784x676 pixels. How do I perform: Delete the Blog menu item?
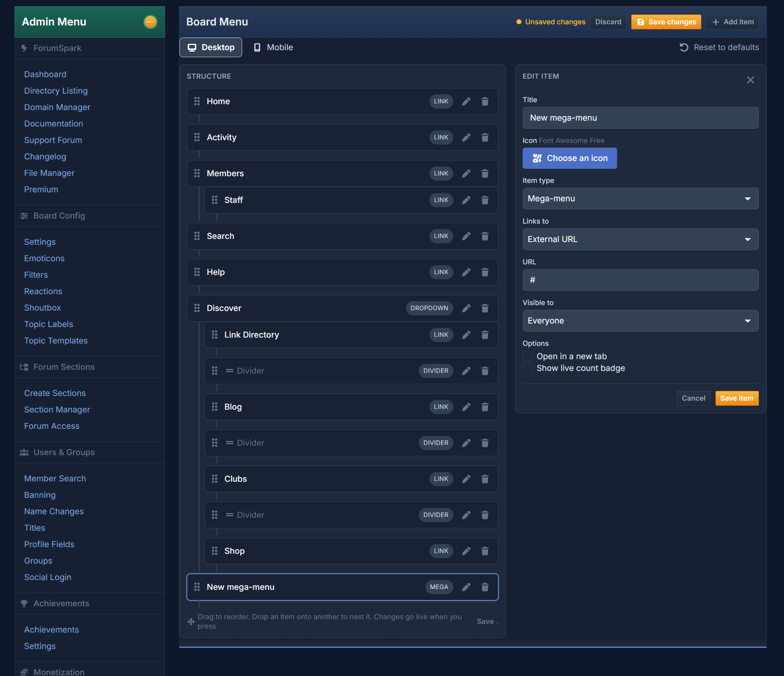pos(485,407)
